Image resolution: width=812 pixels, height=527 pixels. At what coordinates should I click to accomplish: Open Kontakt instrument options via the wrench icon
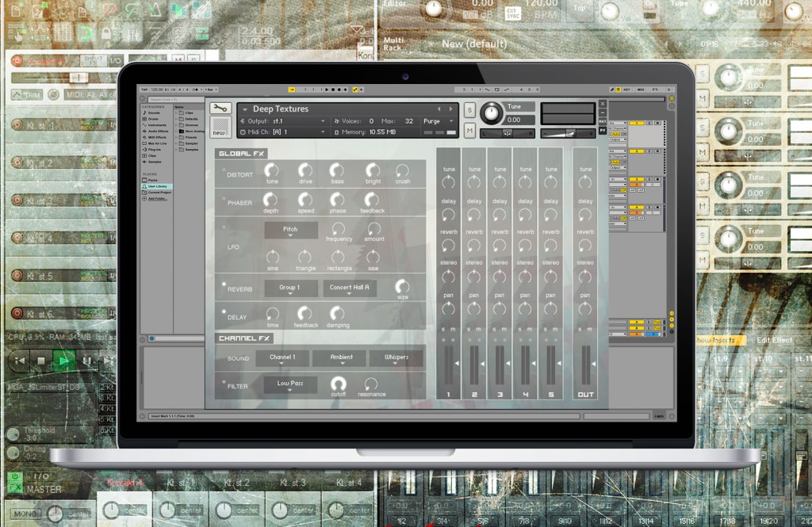[x=219, y=109]
